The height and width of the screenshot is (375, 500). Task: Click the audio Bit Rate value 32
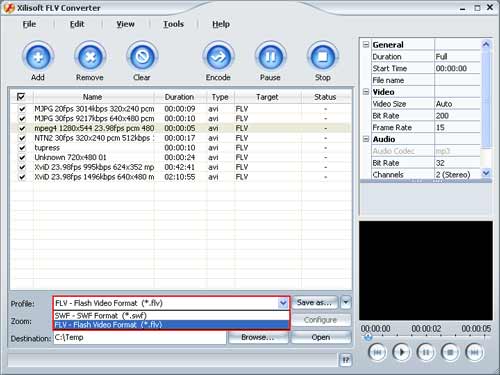point(457,163)
